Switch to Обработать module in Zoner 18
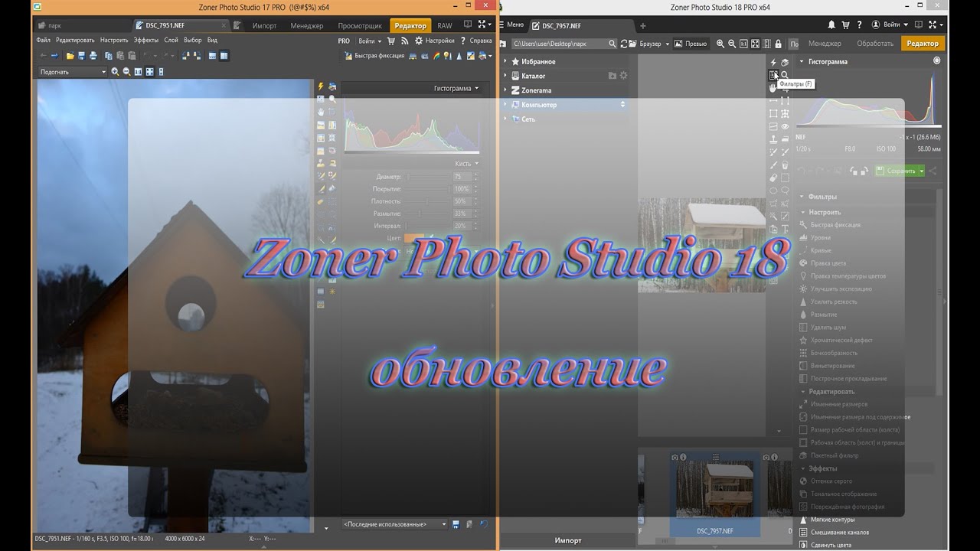Screen dimensions: 980x551 (874, 44)
